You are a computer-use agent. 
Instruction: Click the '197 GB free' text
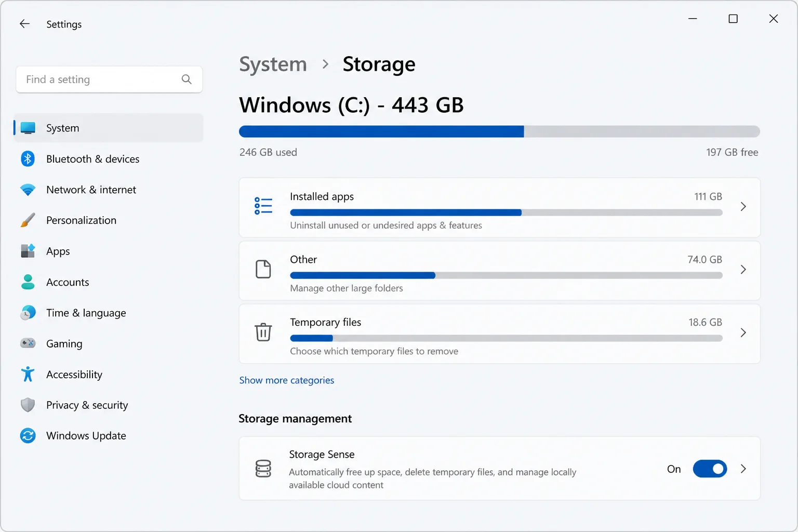click(732, 152)
